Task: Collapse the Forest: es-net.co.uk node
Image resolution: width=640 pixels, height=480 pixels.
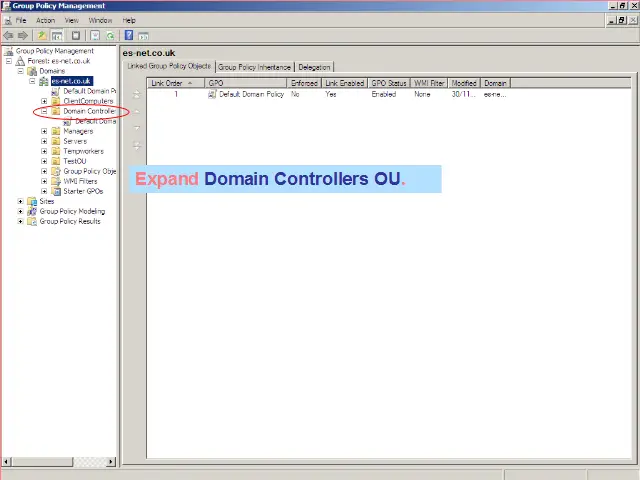Action: tap(9, 61)
